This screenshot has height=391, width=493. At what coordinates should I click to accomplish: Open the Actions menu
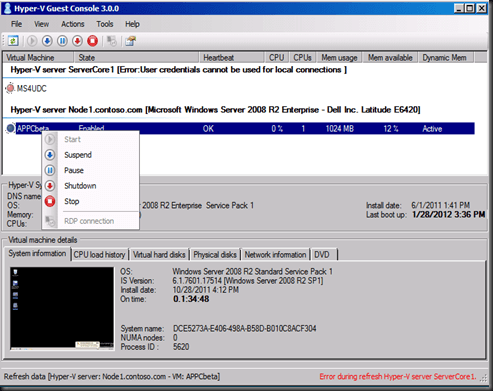pyautogui.click(x=73, y=24)
